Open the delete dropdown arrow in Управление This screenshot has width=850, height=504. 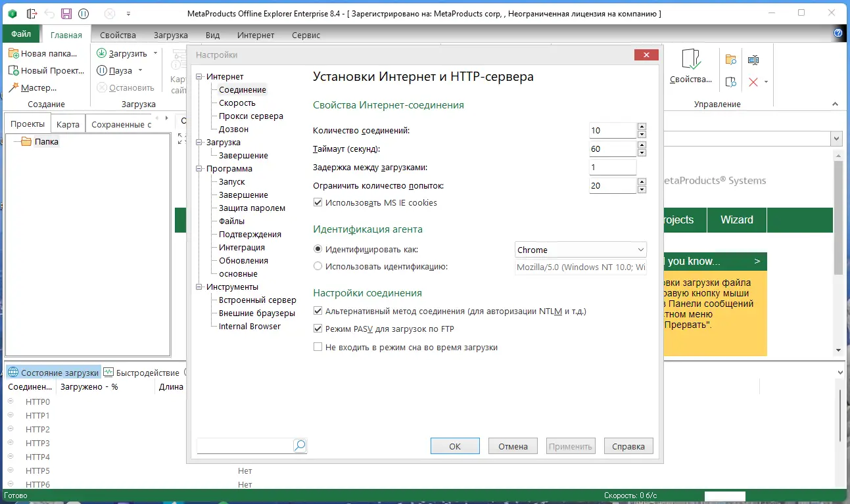click(766, 82)
